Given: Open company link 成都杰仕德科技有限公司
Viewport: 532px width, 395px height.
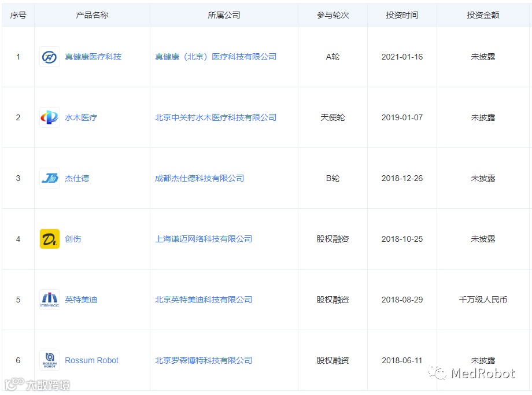Looking at the screenshot, I should tap(199, 178).
